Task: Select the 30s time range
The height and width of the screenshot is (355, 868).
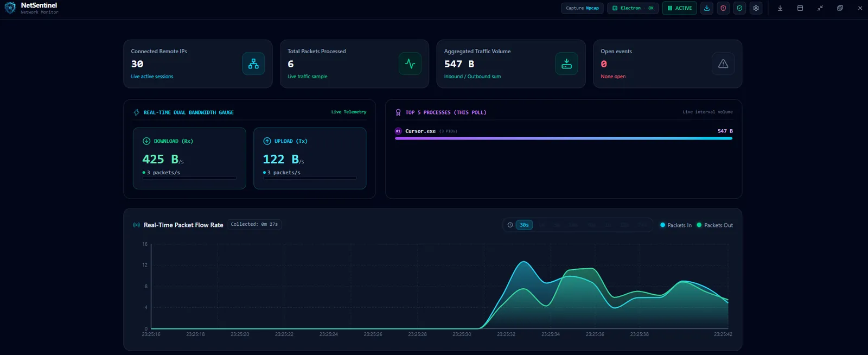Action: point(524,225)
